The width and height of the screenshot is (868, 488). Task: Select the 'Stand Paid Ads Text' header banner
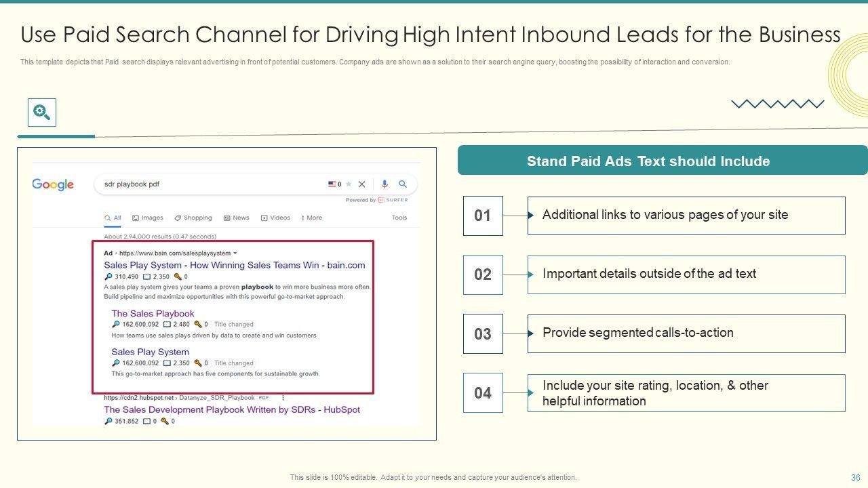(648, 161)
